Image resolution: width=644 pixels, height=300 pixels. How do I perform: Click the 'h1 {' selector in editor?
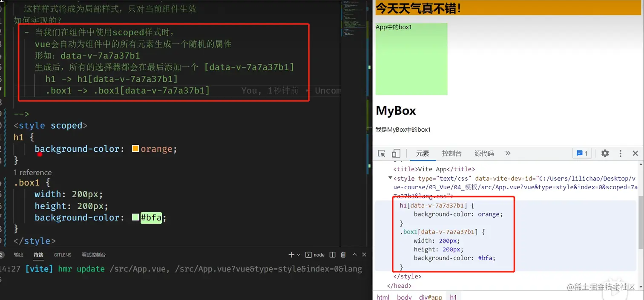point(24,137)
